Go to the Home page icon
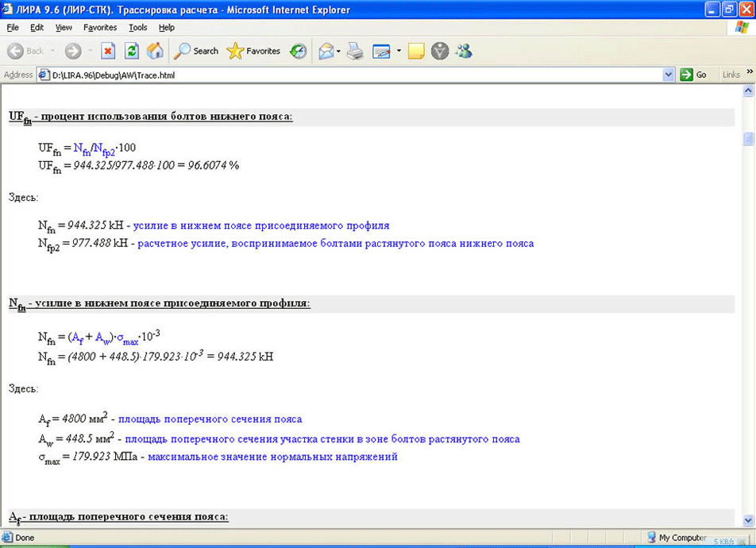Image resolution: width=756 pixels, height=548 pixels. pyautogui.click(x=155, y=51)
